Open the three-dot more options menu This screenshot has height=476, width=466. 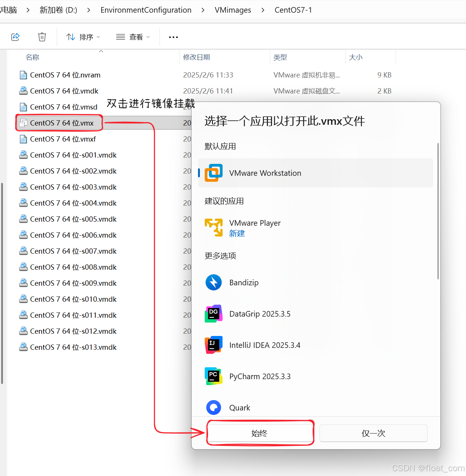click(173, 37)
